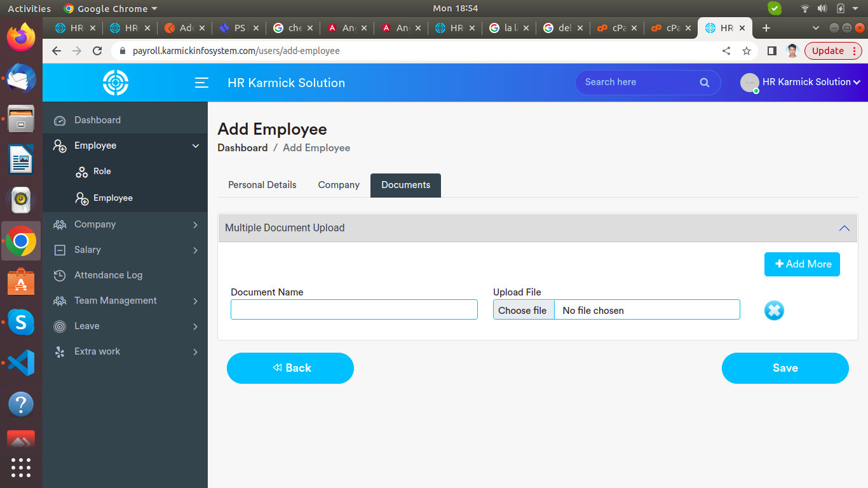Switch to the Personal Details tab
The width and height of the screenshot is (868, 488).
(262, 185)
